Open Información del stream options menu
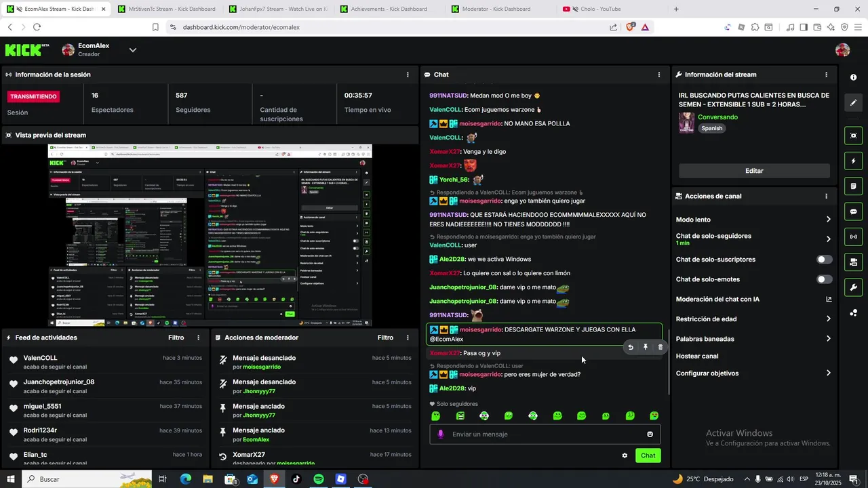The width and height of the screenshot is (868, 488). 826,75
